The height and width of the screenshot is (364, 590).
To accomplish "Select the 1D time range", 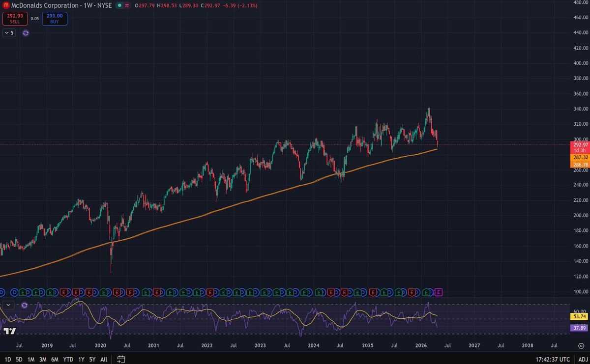I will coord(7,359).
